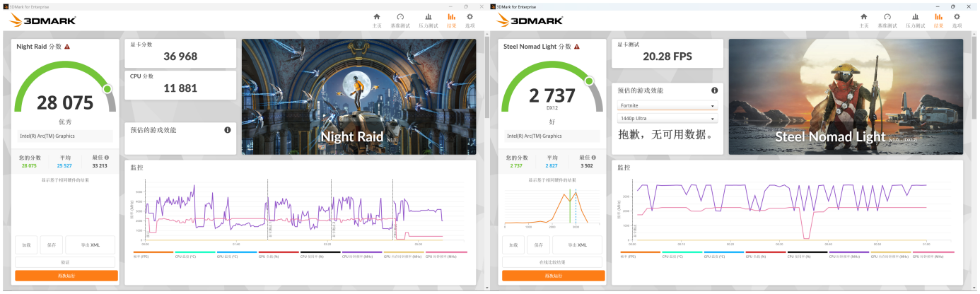This screenshot has height=294, width=980.
Task: Click the 在线比较结果 compare online button
Action: point(552,261)
